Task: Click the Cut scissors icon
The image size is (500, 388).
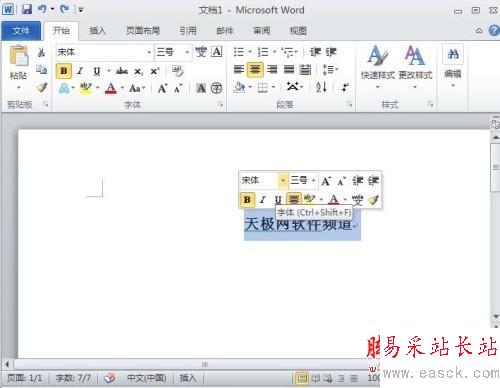Action: (41, 52)
